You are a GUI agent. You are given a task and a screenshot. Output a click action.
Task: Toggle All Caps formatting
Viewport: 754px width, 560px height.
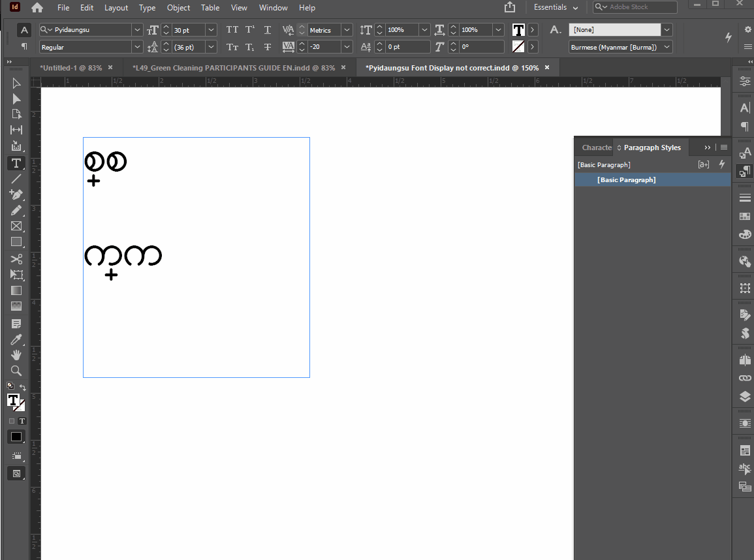pos(232,30)
